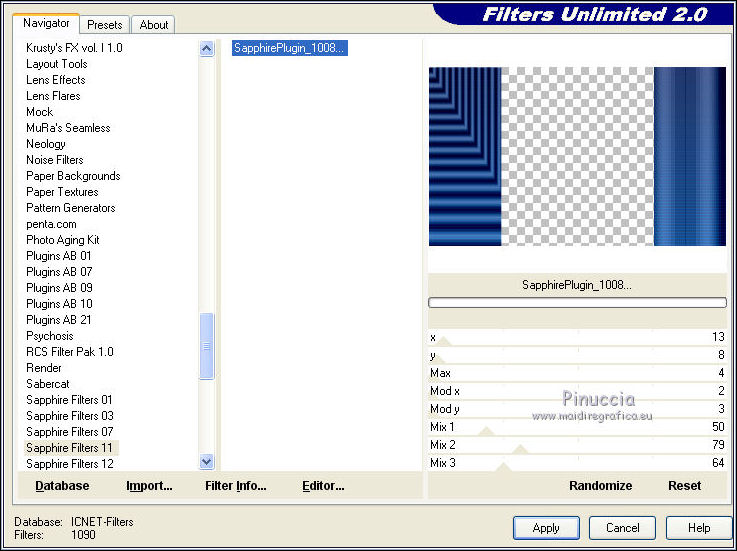
Task: Adjust the Max slider
Action: 577,373
